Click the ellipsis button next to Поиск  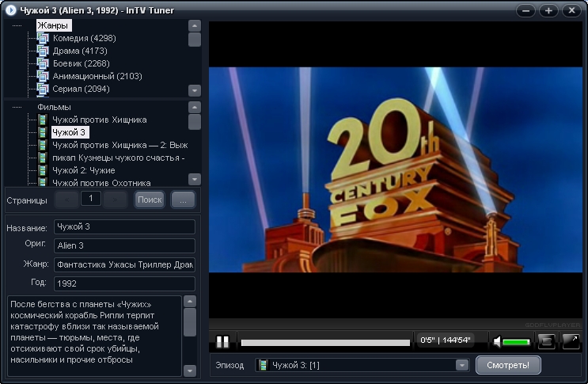point(183,200)
